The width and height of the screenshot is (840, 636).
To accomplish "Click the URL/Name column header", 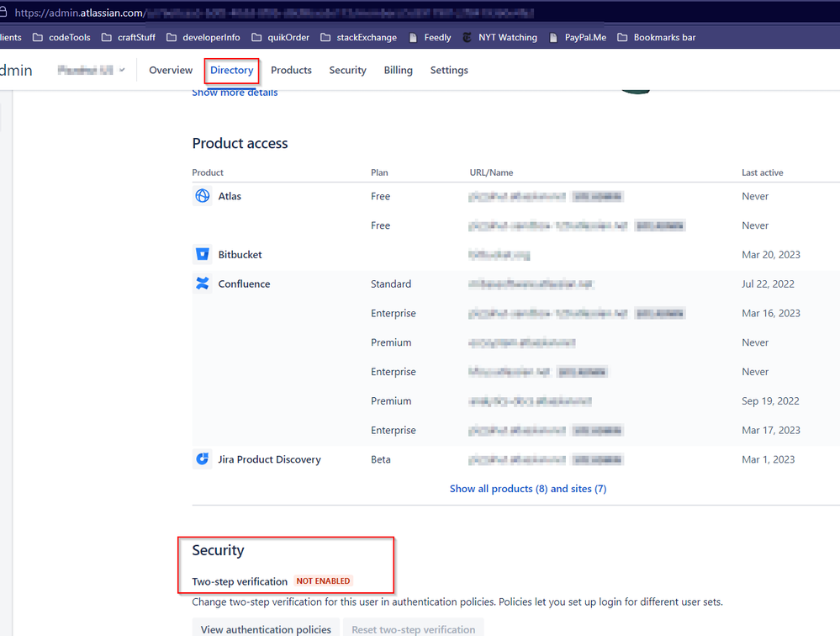I will pyautogui.click(x=491, y=172).
